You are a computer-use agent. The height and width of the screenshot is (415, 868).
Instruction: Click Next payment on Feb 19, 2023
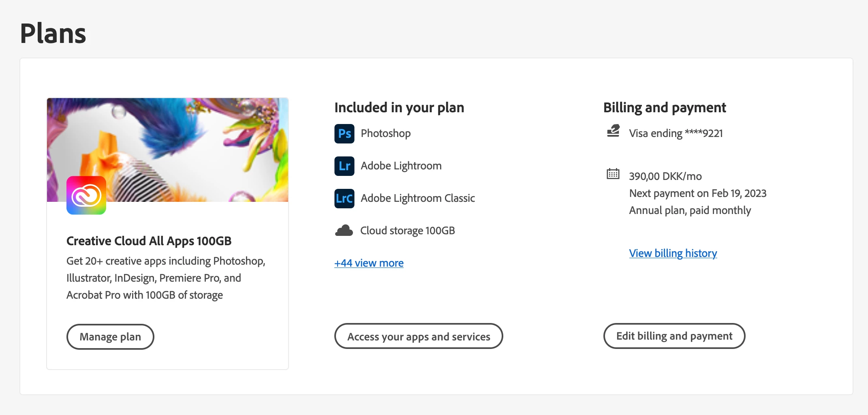pos(698,193)
